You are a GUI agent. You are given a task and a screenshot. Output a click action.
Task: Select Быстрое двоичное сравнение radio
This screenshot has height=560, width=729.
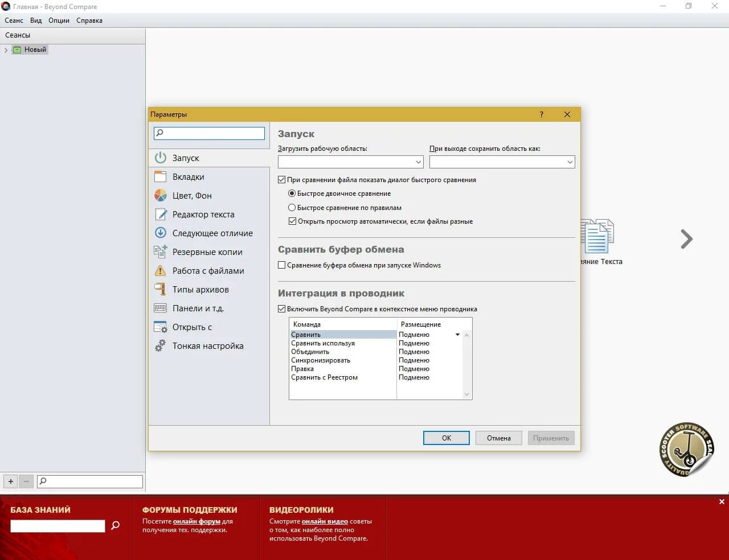click(x=292, y=193)
